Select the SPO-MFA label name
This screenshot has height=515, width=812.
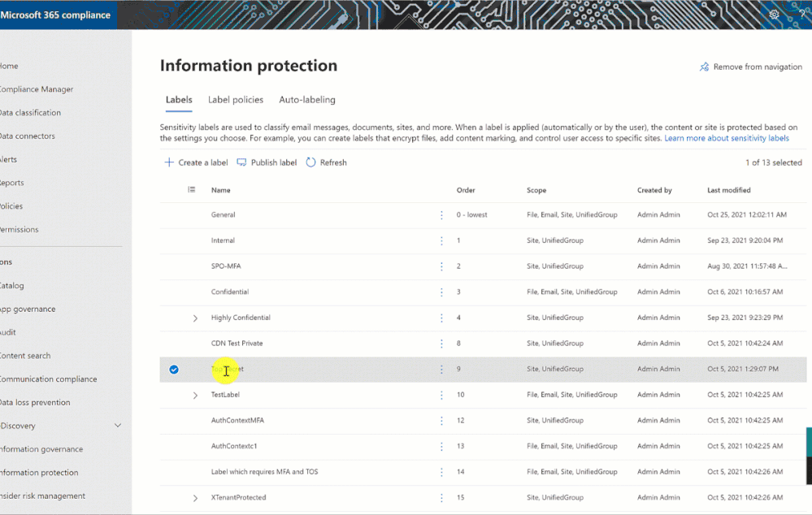click(x=226, y=266)
